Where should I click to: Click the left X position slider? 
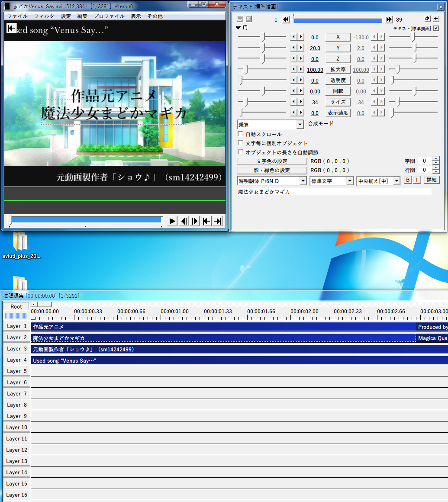(262, 37)
